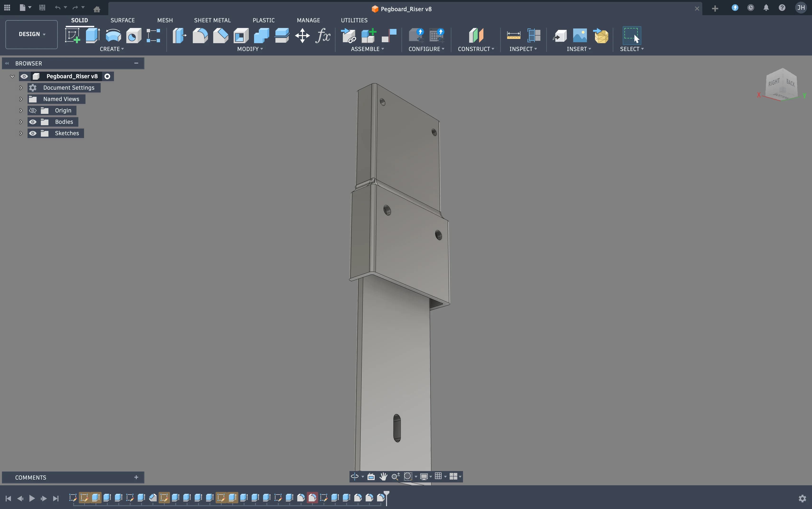This screenshot has width=812, height=509.
Task: Expand the Document Settings tree item
Action: [x=21, y=88]
